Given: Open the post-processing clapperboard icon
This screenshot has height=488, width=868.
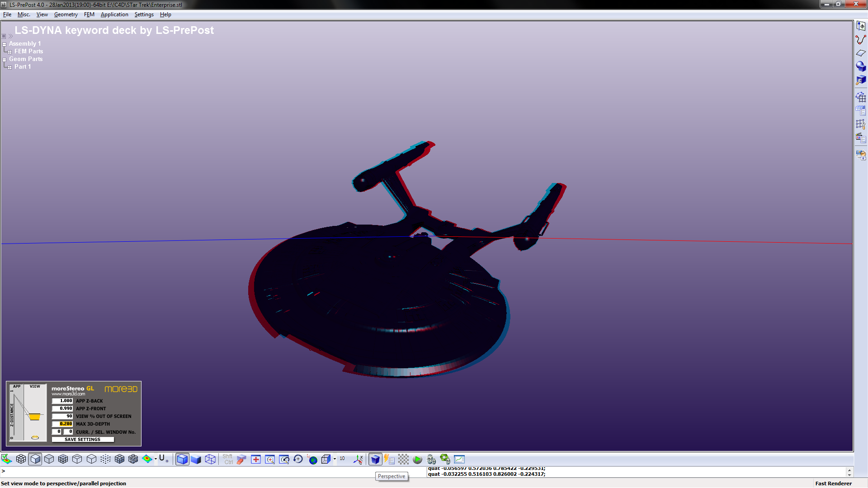Looking at the screenshot, I should (861, 138).
